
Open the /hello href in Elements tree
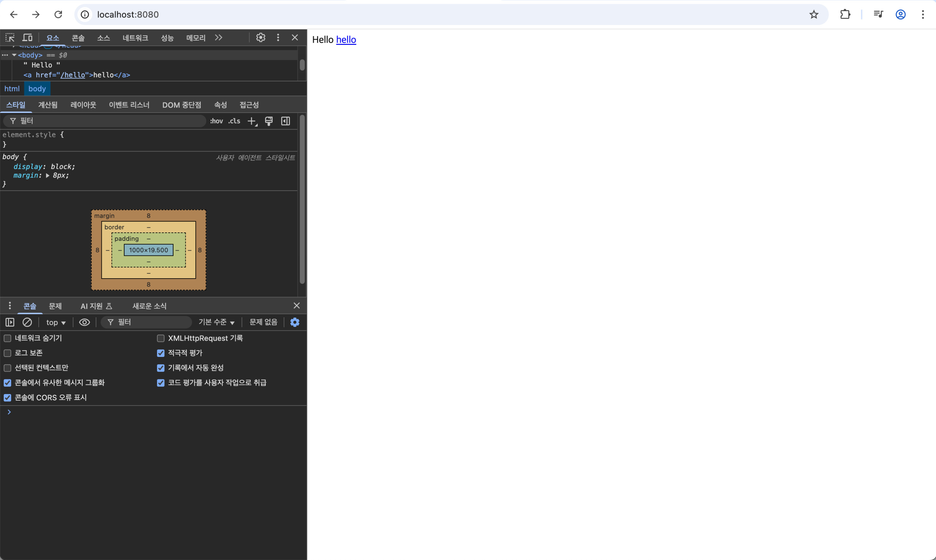pos(73,75)
